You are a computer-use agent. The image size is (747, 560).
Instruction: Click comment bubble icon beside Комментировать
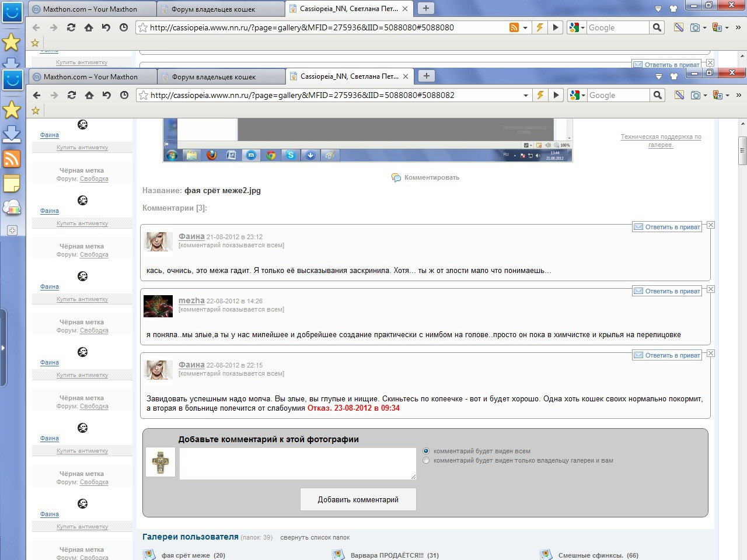(x=396, y=177)
